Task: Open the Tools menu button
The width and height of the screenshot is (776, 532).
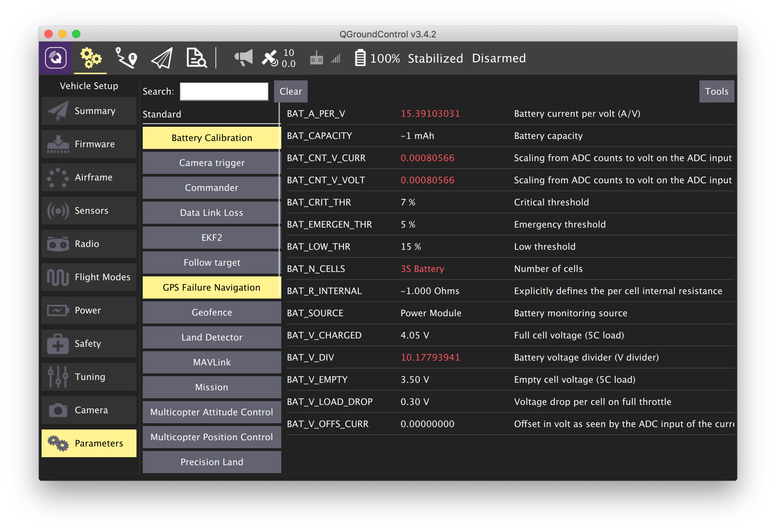Action: point(717,91)
